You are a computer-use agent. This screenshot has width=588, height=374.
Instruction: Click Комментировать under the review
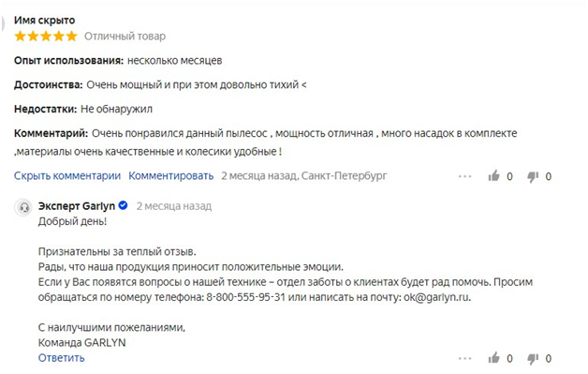[x=171, y=175]
